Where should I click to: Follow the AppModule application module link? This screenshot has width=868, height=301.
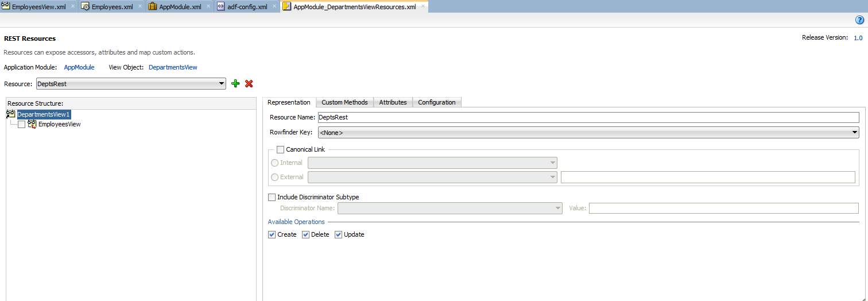[x=79, y=67]
